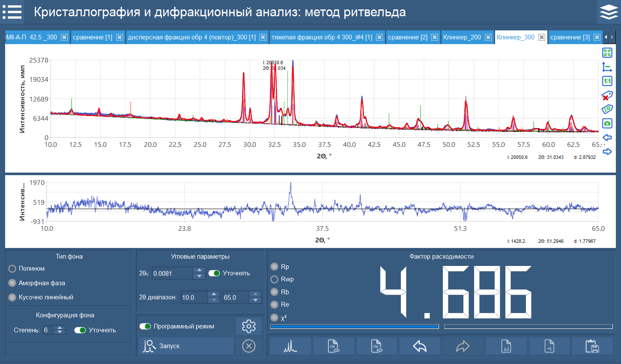Undo the last refinement with the back arrow
This screenshot has width=621, height=364.
(420, 346)
